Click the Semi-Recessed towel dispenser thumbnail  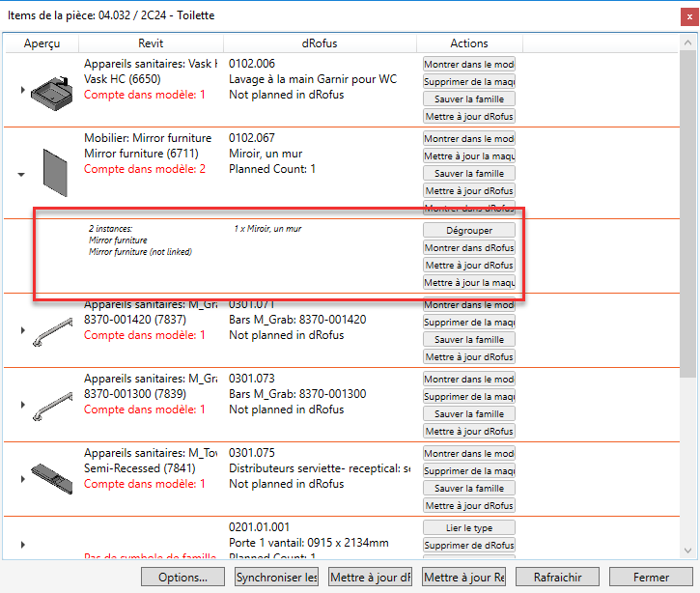click(x=51, y=478)
